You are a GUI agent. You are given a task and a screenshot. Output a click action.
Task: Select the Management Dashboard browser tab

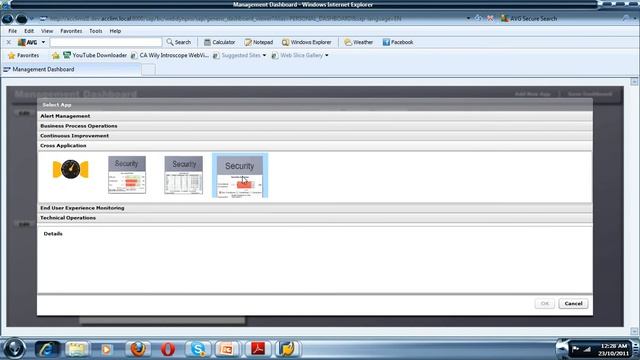pyautogui.click(x=71, y=69)
